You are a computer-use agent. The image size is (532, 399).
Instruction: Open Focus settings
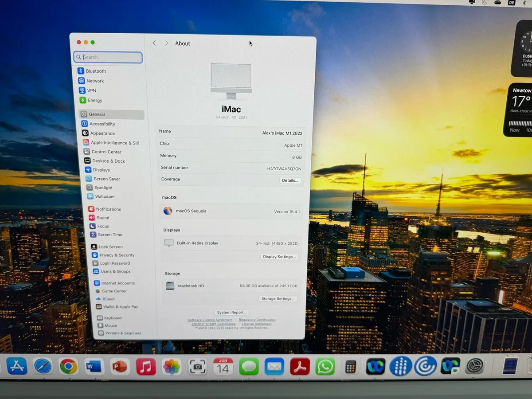tap(99, 226)
